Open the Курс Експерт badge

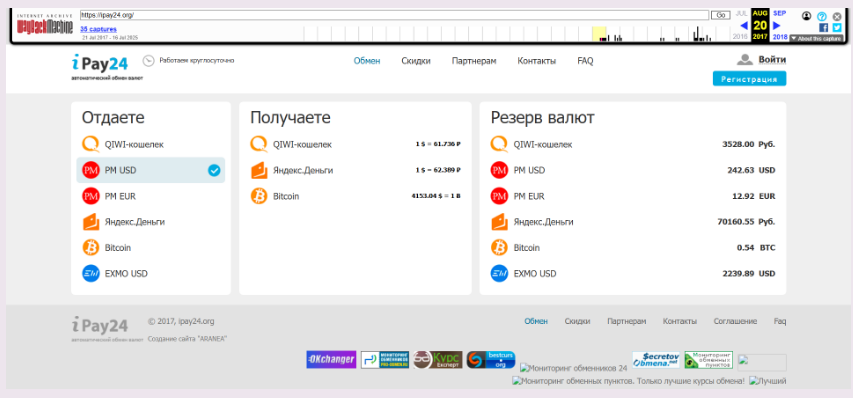tap(437, 359)
